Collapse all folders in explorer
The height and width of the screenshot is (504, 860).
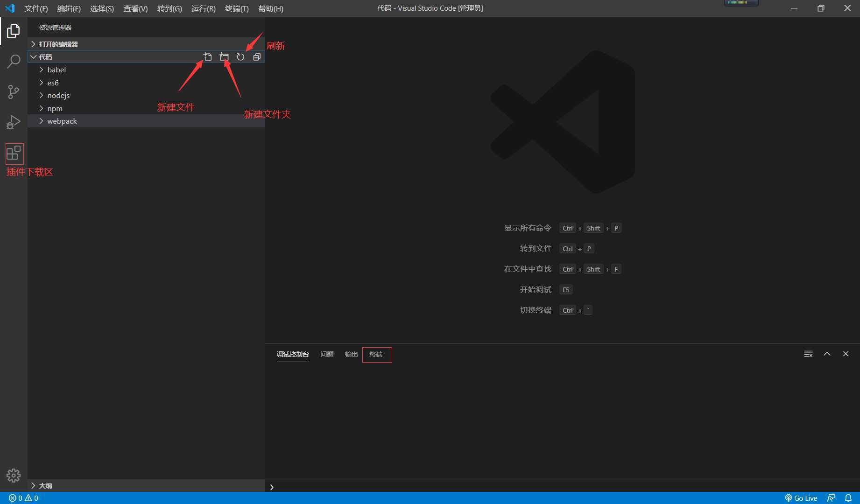257,57
